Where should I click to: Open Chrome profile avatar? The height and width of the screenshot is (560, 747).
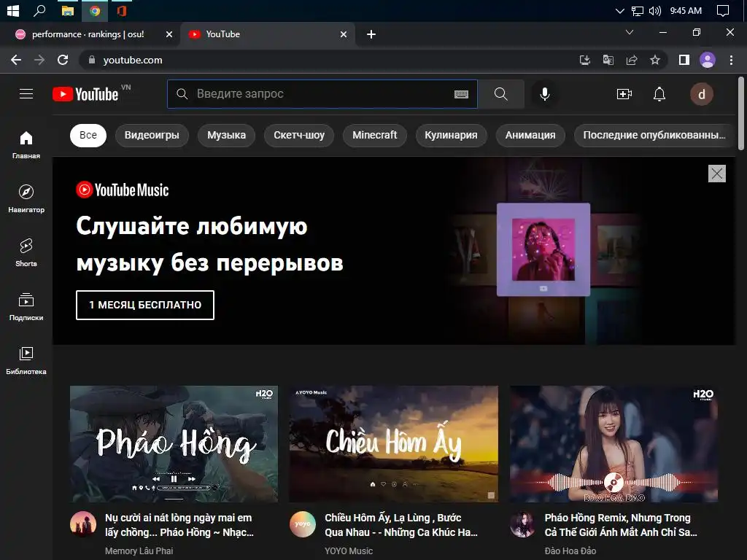coord(708,60)
